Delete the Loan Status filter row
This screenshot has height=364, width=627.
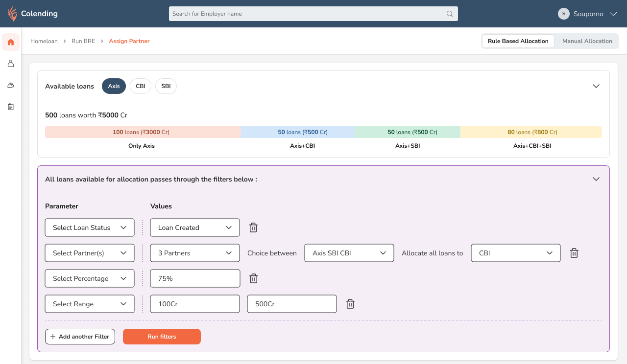[253, 227]
